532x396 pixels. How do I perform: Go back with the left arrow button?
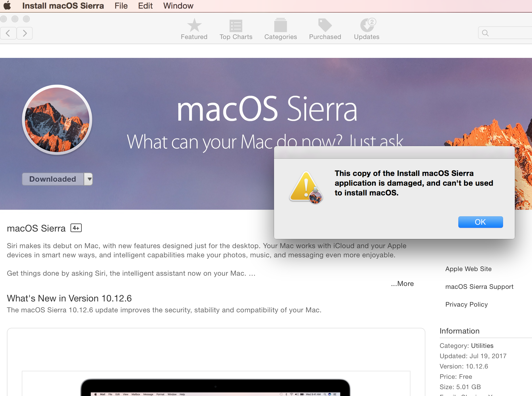point(8,33)
